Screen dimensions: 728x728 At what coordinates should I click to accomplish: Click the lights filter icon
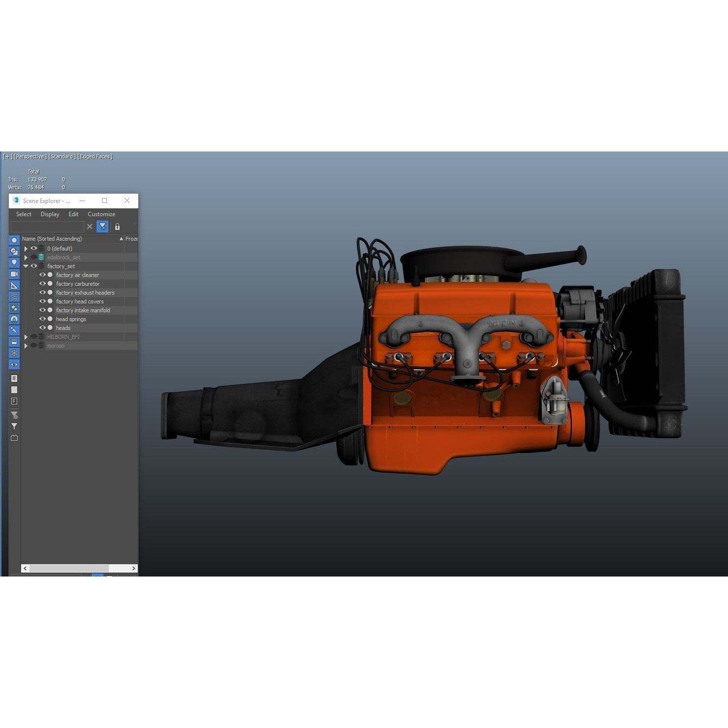click(x=14, y=262)
